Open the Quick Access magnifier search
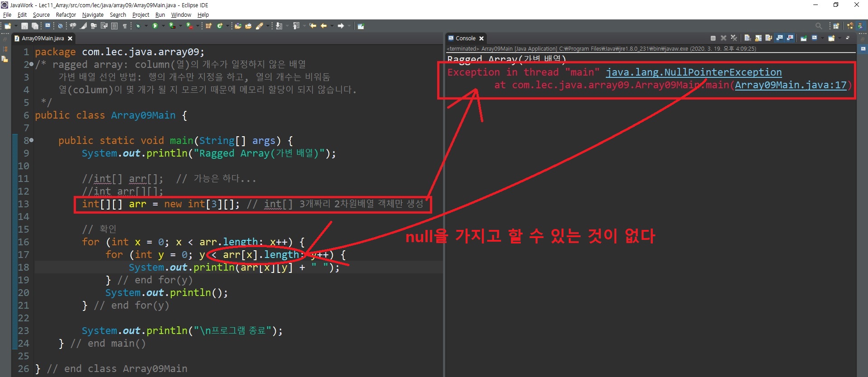Viewport: 868px width, 377px height. (819, 26)
